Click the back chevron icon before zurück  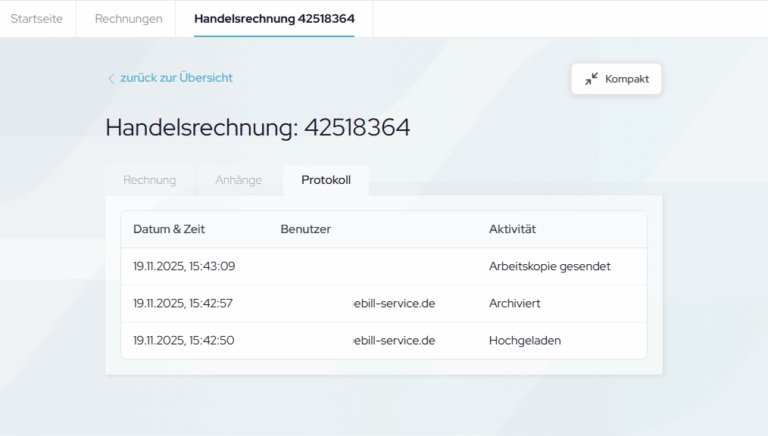tap(111, 78)
